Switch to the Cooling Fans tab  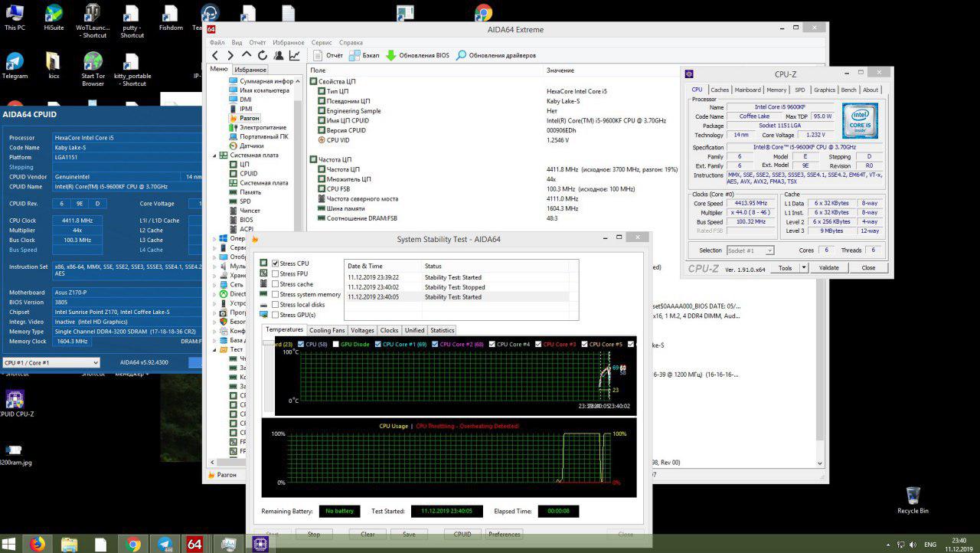pos(327,330)
